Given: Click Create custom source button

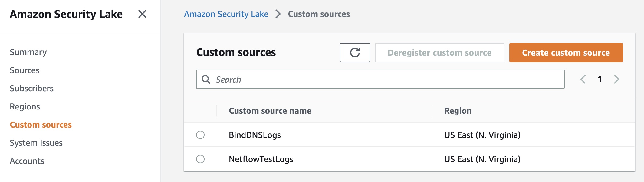Looking at the screenshot, I should tap(566, 53).
